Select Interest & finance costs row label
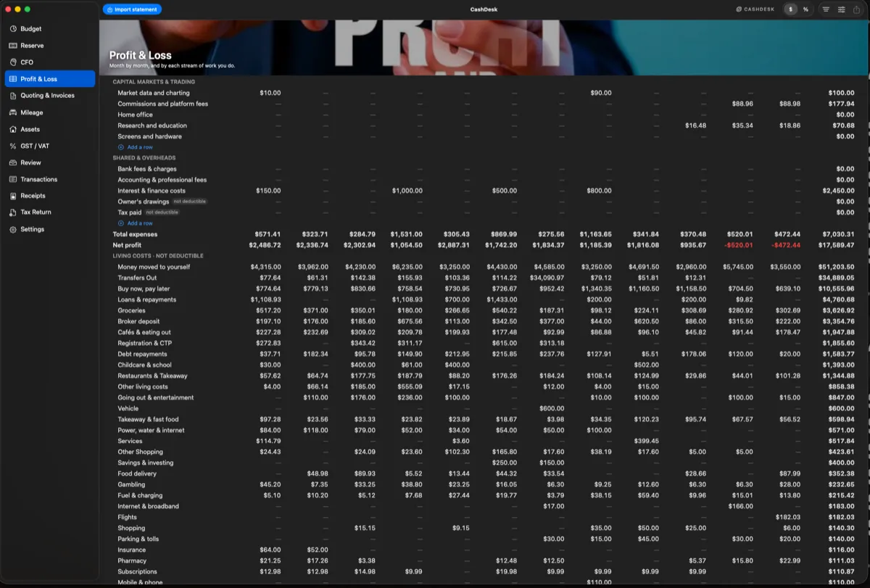 coord(152,191)
